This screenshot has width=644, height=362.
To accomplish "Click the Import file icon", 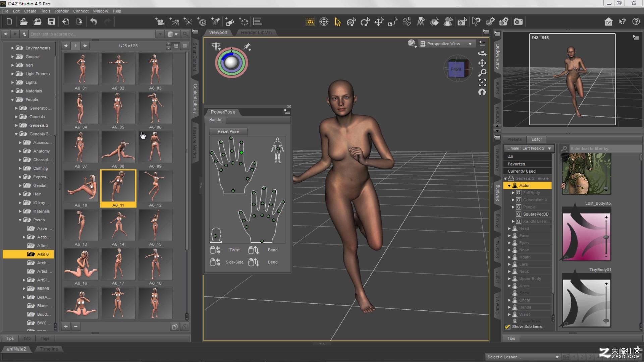I will (66, 22).
